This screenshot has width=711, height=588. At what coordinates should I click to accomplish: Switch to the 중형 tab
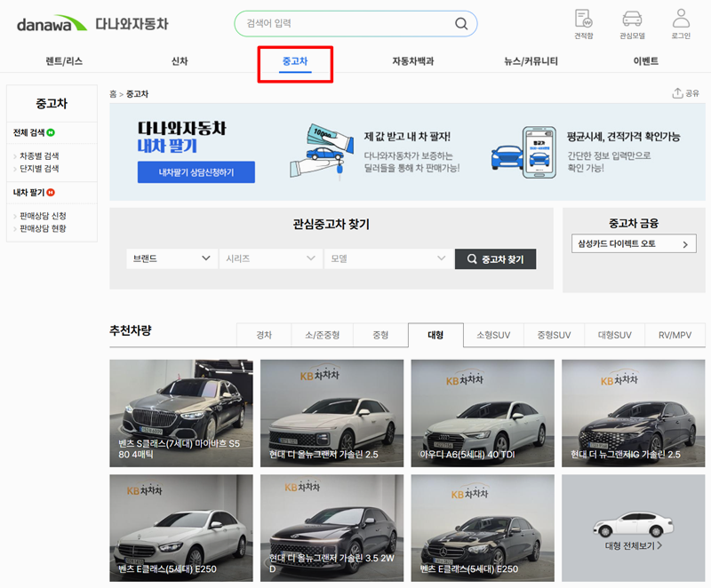click(380, 335)
